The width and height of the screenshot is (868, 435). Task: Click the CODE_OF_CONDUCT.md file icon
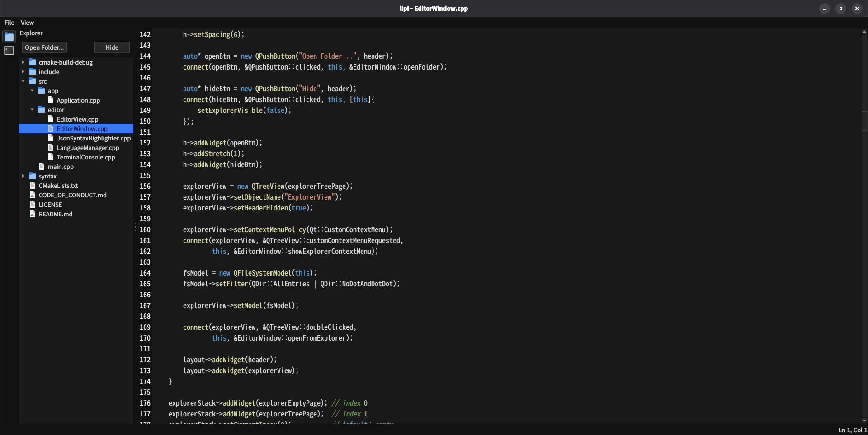(33, 195)
